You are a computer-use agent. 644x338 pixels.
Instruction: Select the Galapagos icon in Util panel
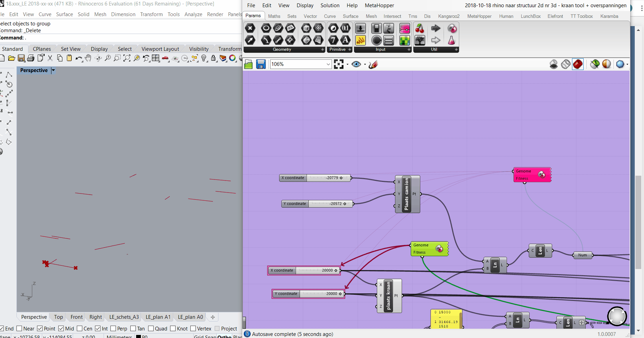[452, 28]
